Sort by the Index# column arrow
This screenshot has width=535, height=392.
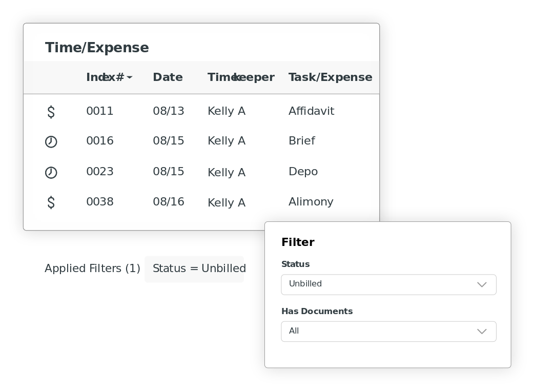click(x=130, y=77)
